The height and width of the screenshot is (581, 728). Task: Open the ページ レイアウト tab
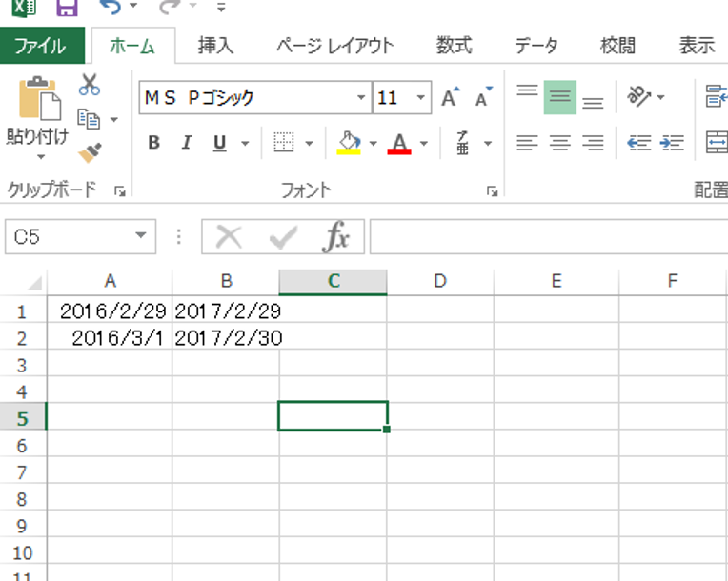(334, 46)
